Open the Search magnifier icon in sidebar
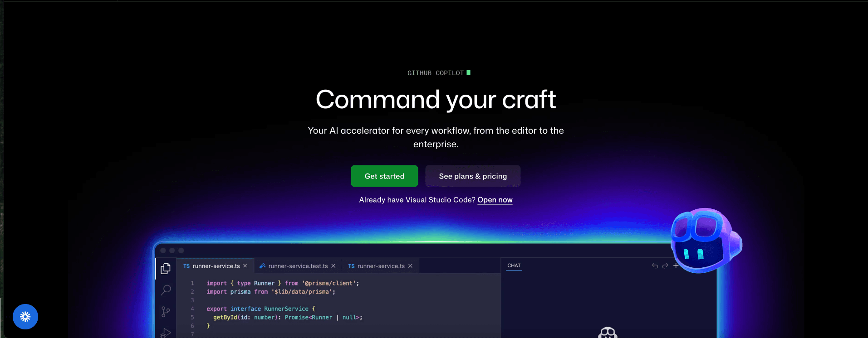This screenshot has width=868, height=338. click(166, 290)
